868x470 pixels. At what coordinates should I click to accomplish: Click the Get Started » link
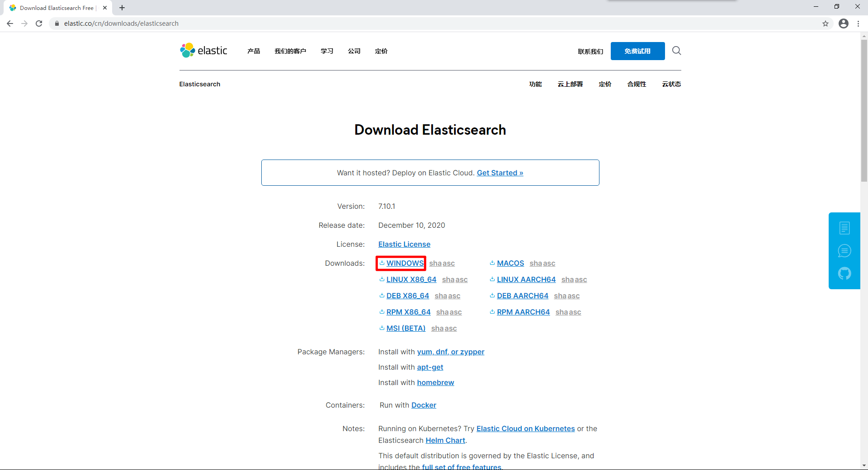click(x=500, y=173)
